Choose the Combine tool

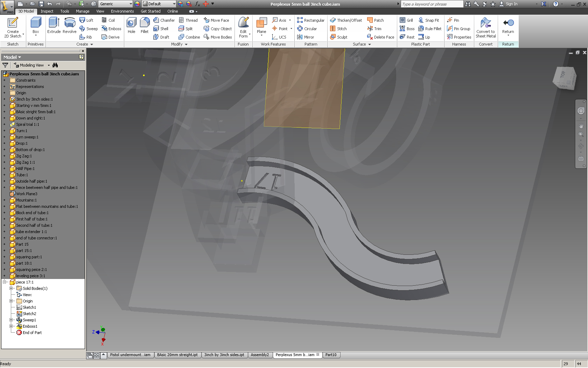[189, 37]
